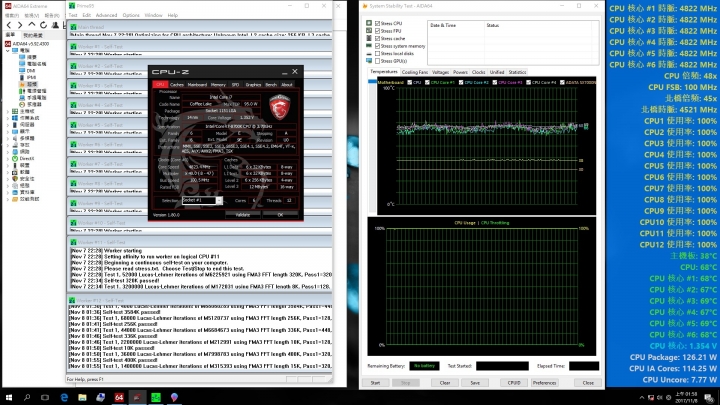The height and width of the screenshot is (405, 720).
Task: Open Task View on the taskbar
Action: pyautogui.click(x=45, y=397)
